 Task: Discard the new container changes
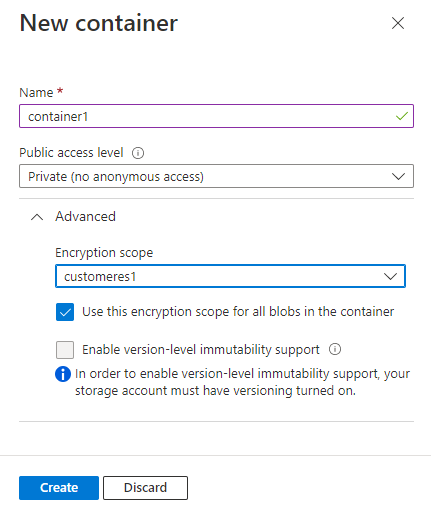(145, 488)
